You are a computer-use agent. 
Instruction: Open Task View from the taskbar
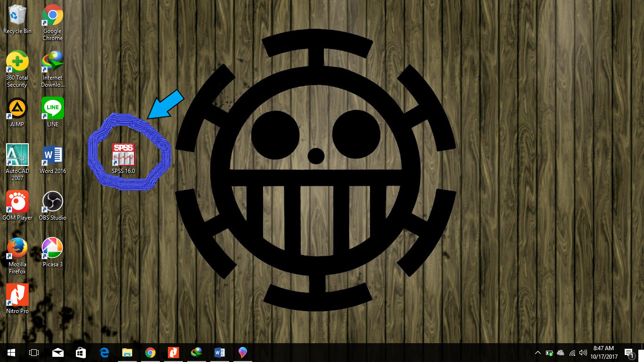click(34, 353)
